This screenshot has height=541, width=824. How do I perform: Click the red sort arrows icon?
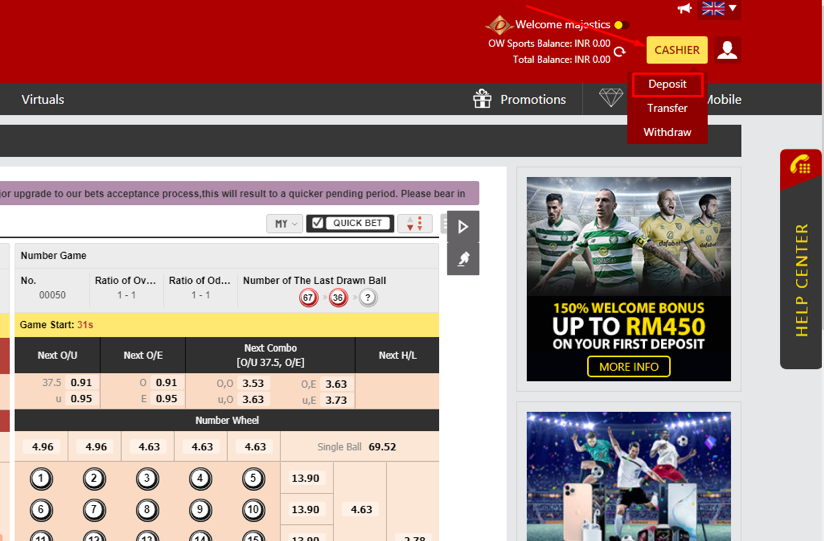point(415,223)
